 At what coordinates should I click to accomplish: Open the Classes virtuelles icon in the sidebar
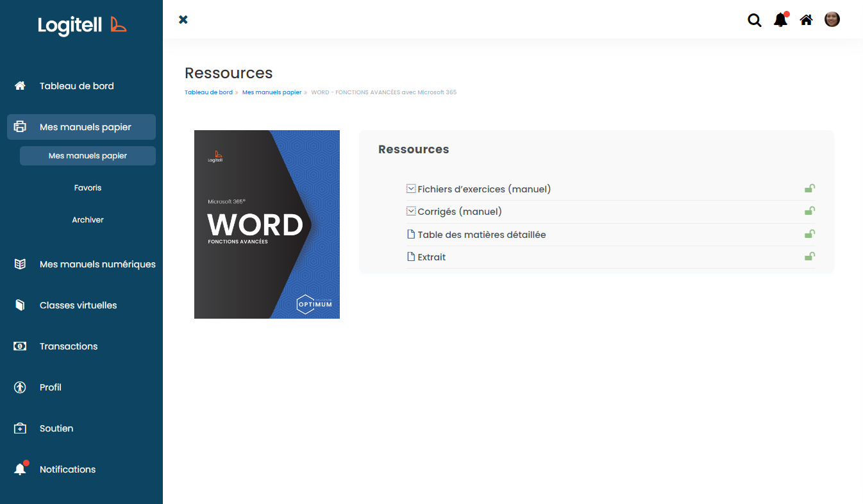click(19, 305)
